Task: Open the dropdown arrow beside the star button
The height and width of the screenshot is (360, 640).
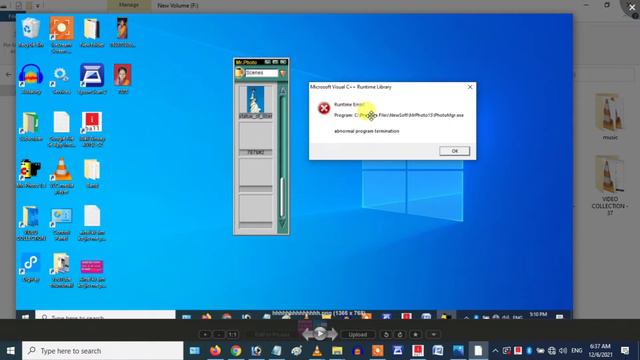Action: coord(433,335)
